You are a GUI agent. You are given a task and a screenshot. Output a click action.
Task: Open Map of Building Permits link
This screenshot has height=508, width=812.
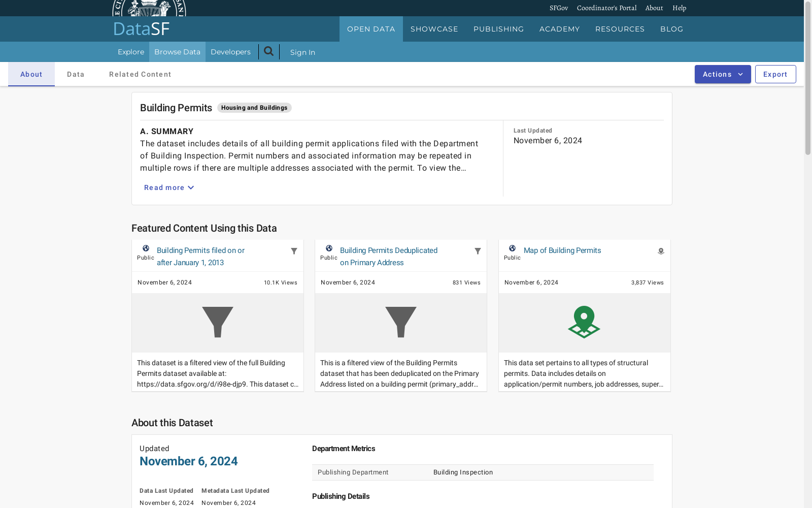tap(562, 250)
